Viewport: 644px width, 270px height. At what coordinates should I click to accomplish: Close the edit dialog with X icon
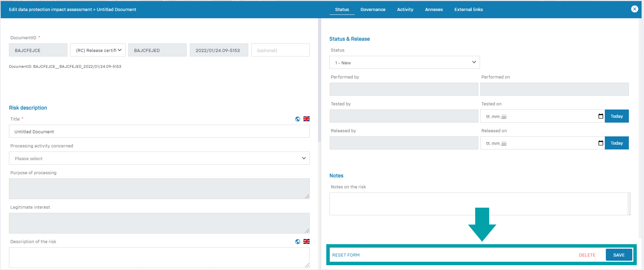[x=634, y=9]
